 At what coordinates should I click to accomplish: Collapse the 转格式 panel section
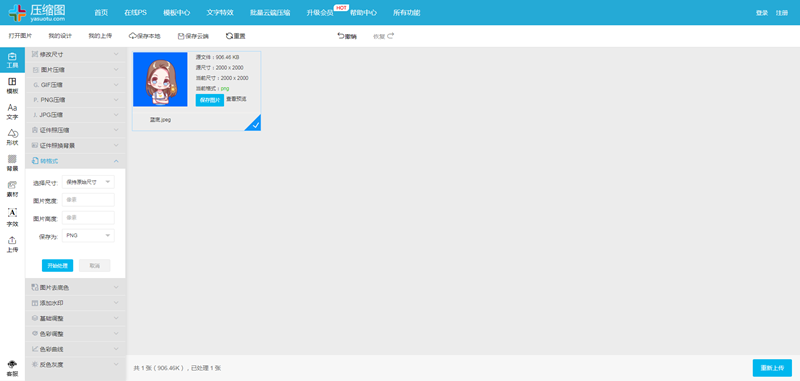pyautogui.click(x=76, y=161)
